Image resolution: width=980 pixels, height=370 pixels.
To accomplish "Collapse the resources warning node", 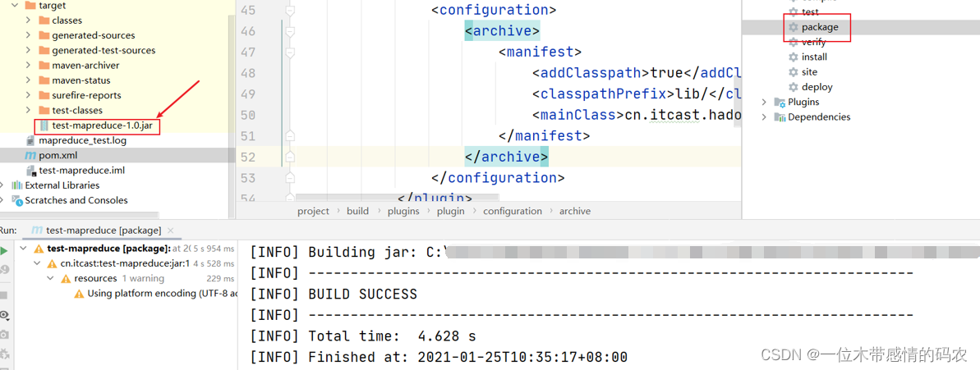I will click(50, 278).
